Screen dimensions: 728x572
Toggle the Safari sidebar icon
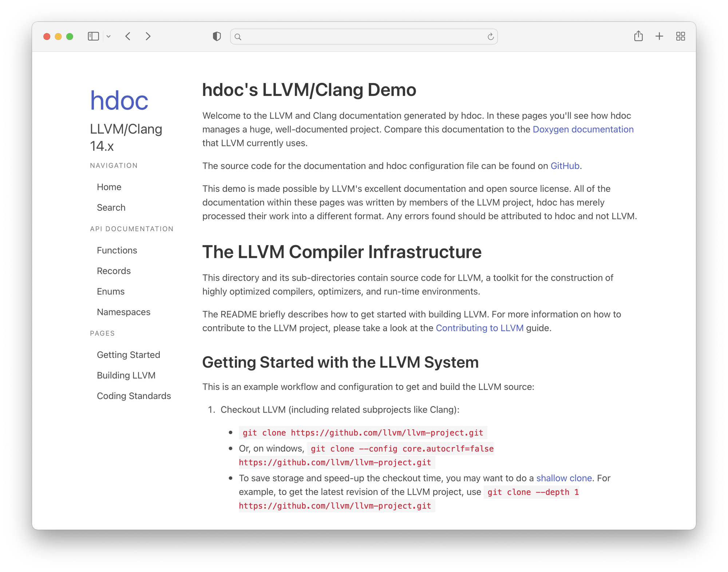pos(93,36)
